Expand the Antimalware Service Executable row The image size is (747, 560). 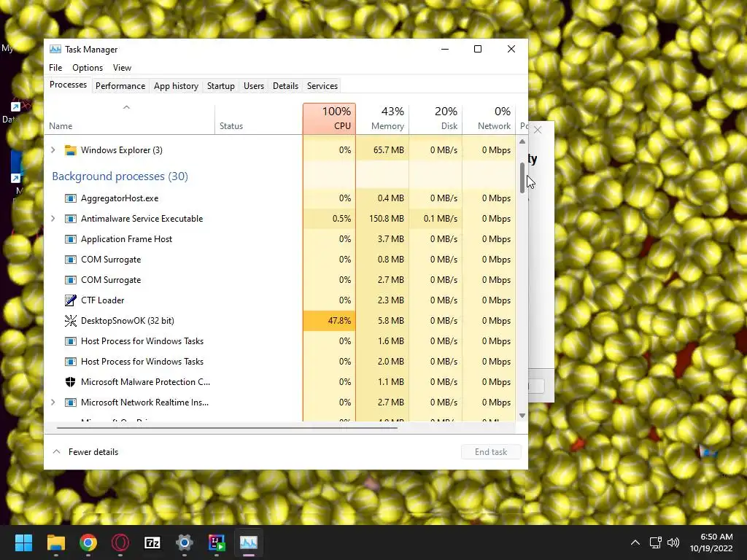click(53, 219)
